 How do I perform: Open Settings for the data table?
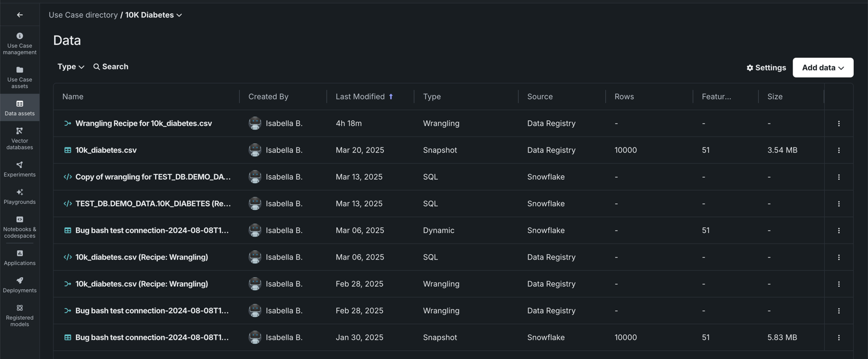(766, 68)
